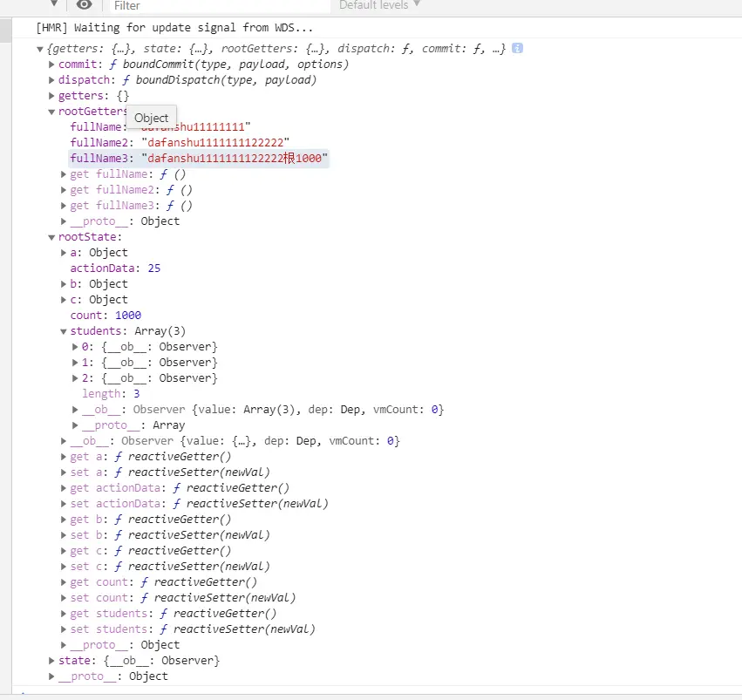Expand set students: reactiveSetter(newVal) row

point(64,629)
